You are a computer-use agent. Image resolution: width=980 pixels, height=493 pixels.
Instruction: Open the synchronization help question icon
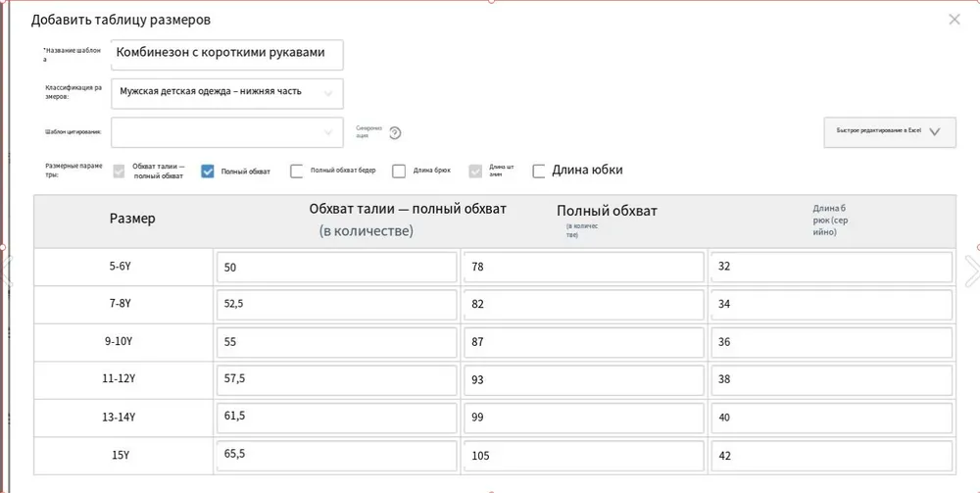pyautogui.click(x=394, y=133)
